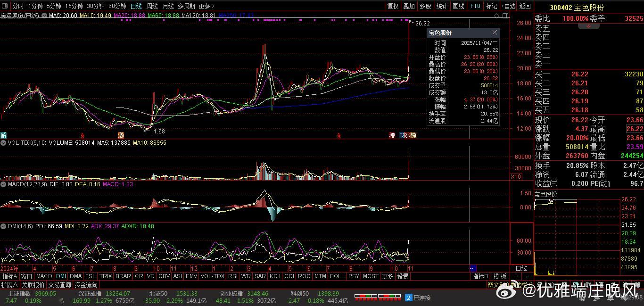Click +自选 to add to watchlist
644x306 pixels.
[508, 6]
